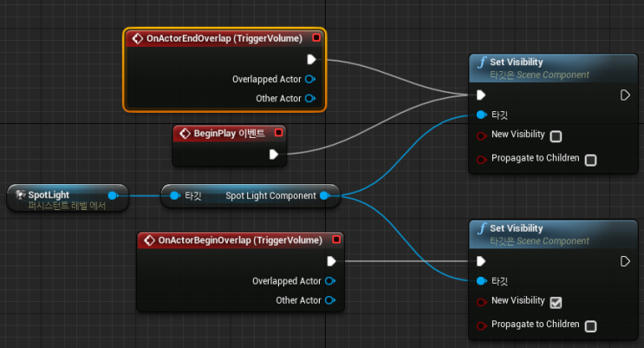Enable Propagate to Children on top node

590,160
